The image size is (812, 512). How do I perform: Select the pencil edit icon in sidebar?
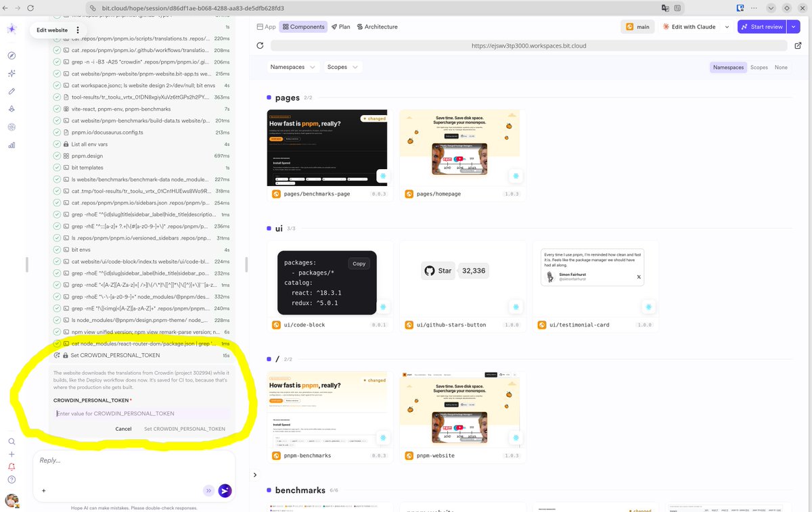click(x=12, y=91)
